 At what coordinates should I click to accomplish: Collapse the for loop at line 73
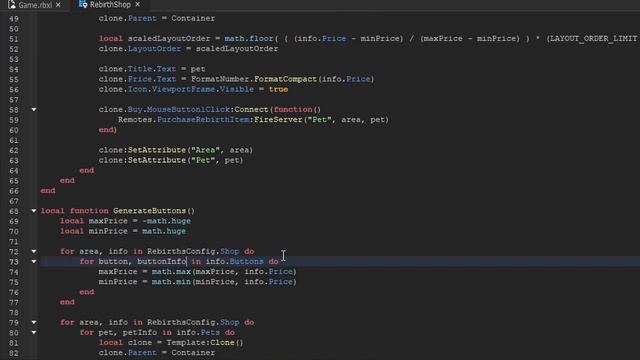[34, 261]
